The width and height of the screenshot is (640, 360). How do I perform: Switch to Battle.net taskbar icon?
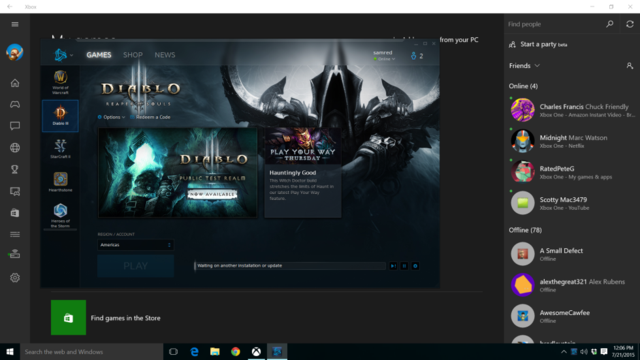[x=277, y=351]
